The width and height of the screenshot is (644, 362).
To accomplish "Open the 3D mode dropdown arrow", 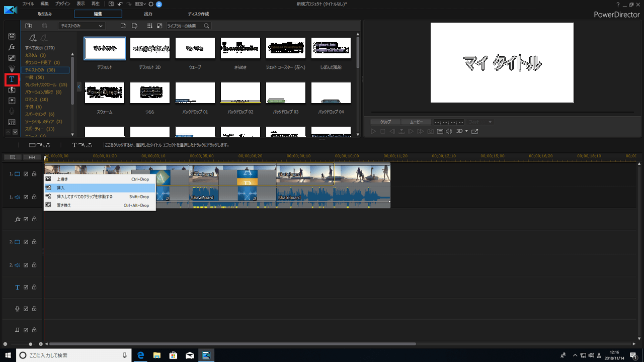I will pyautogui.click(x=466, y=131).
